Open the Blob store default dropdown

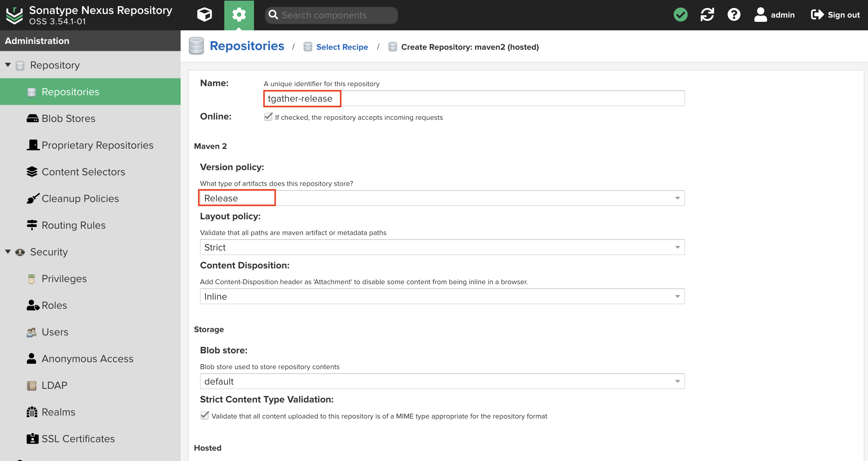[442, 381]
